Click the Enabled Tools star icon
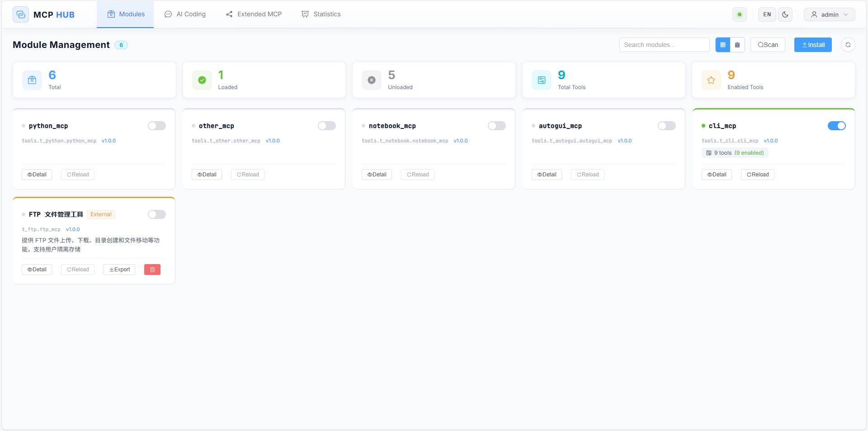 pos(711,80)
